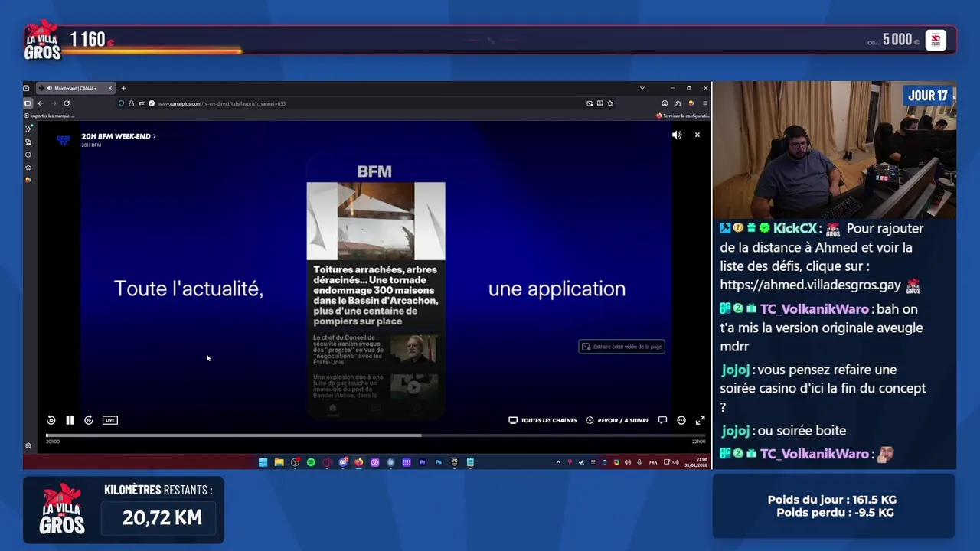The image size is (980, 551).
Task: Open Discord from the taskbar
Action: (x=343, y=462)
